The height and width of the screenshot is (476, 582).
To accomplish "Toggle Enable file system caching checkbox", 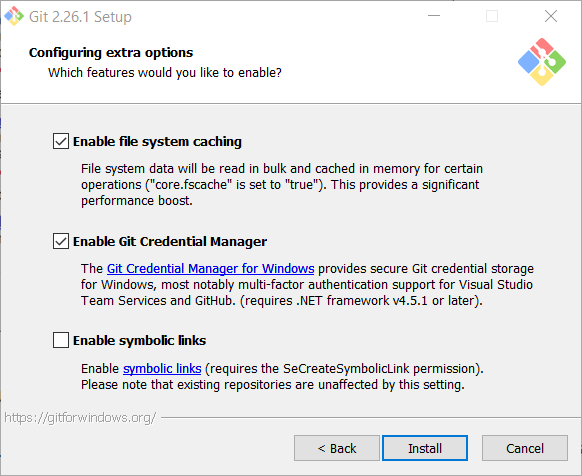I will pyautogui.click(x=61, y=141).
